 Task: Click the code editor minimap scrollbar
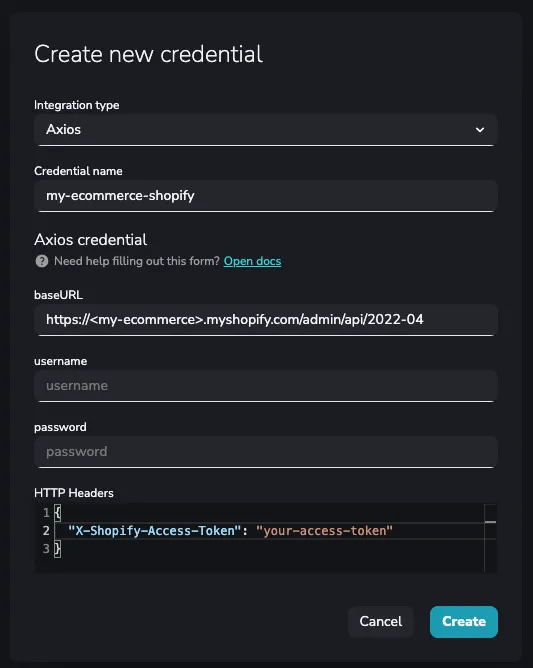tap(490, 538)
